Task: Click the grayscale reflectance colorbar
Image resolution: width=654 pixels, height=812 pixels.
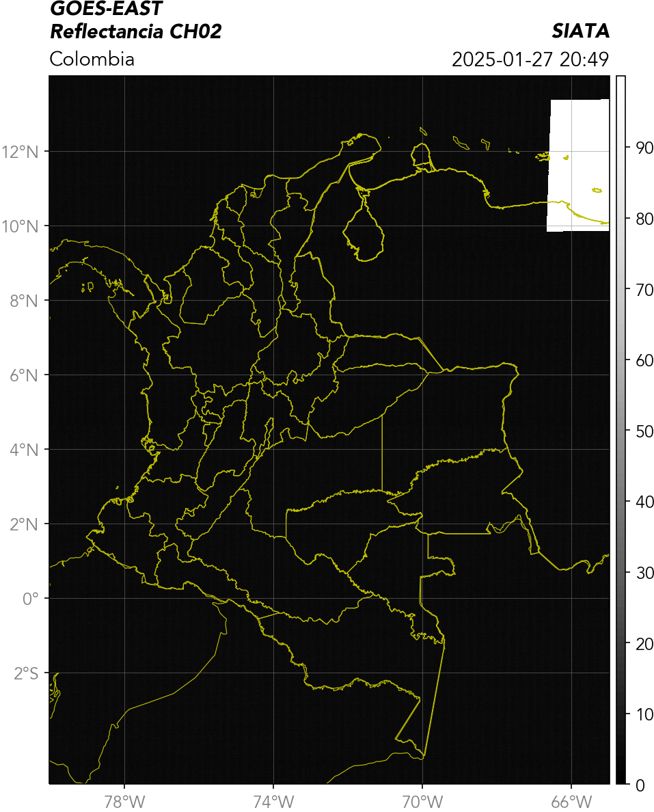Action: 621,430
